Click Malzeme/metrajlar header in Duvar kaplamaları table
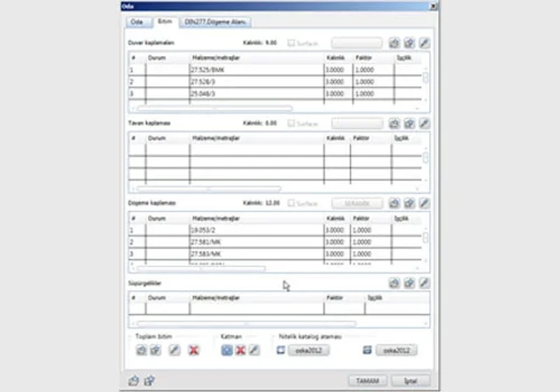Image resolution: width=560 pixels, height=392 pixels. 216,58
